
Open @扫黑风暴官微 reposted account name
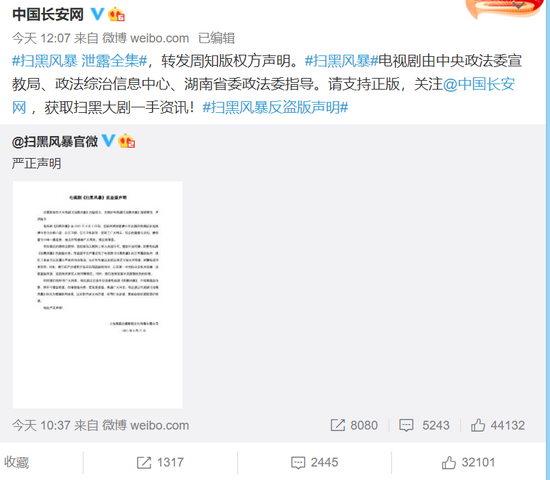(x=55, y=142)
